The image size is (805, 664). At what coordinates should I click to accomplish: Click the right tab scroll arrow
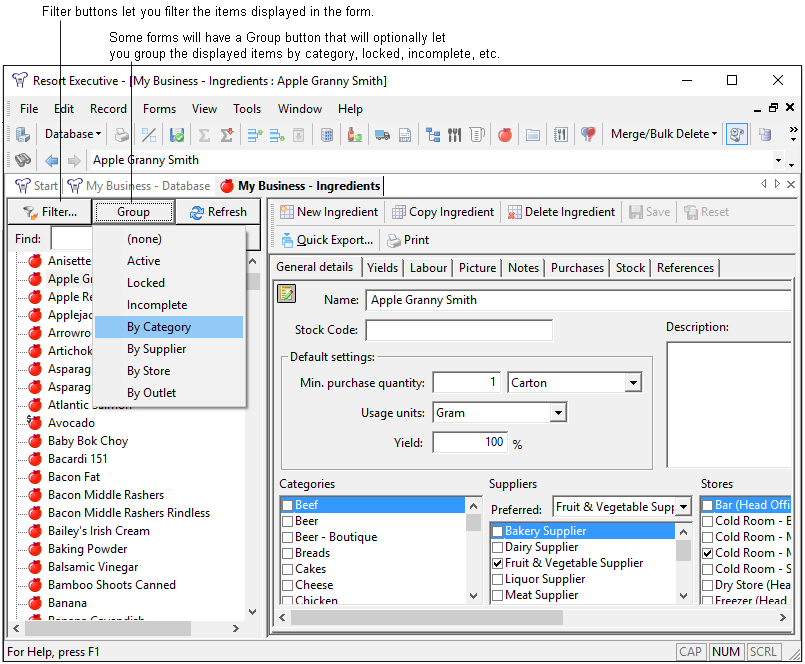point(777,184)
